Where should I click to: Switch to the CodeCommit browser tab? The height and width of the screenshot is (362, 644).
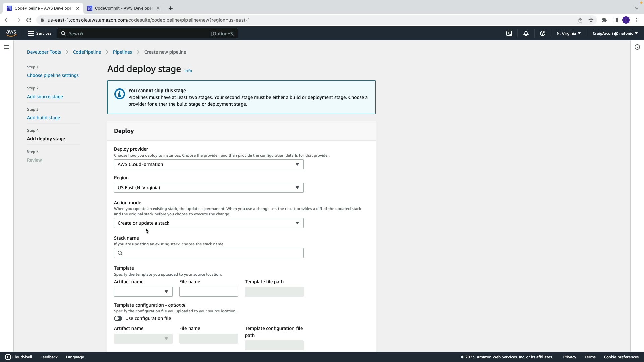pyautogui.click(x=123, y=8)
